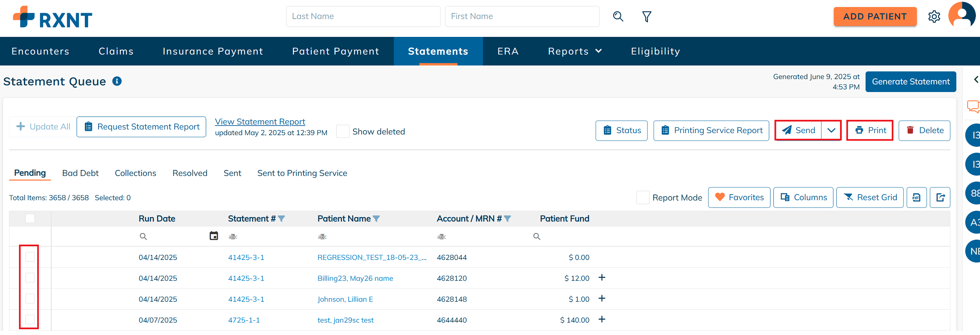Image resolution: width=980 pixels, height=335 pixels.
Task: Toggle the Show deleted checkbox
Action: (x=343, y=131)
